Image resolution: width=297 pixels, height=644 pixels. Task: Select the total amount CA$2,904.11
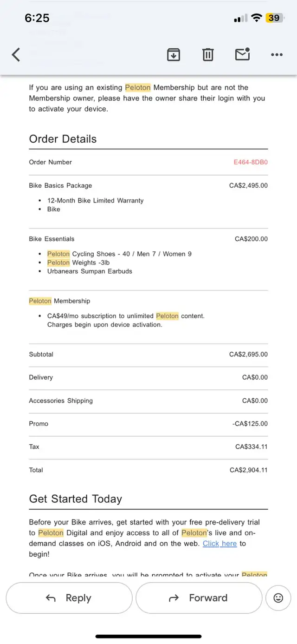coord(249,470)
